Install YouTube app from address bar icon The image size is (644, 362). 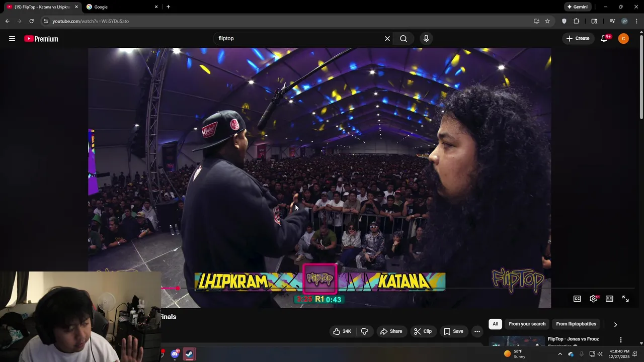pyautogui.click(x=536, y=21)
